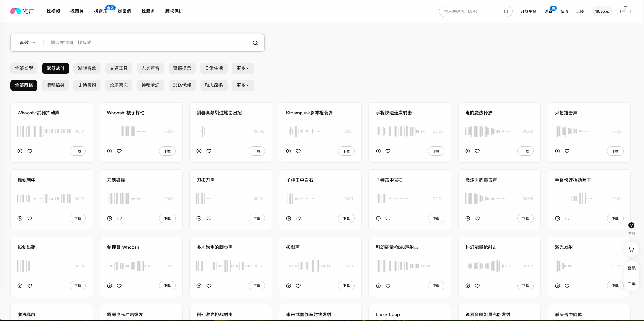Open the 找音乐 navigation menu
Screen dimensions: 644x321
point(101,11)
